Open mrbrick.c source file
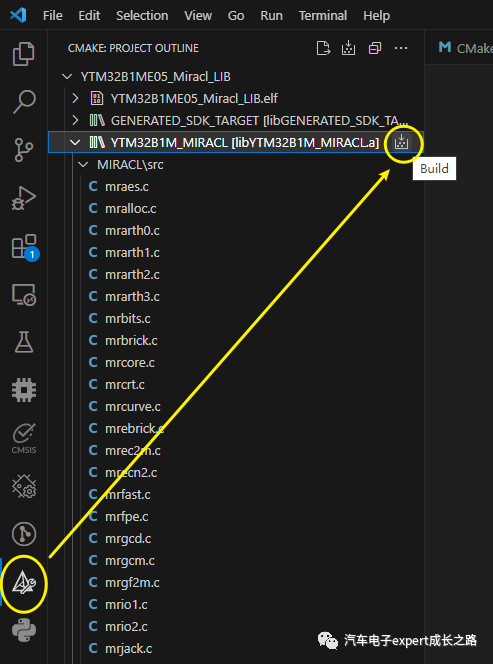493x664 pixels. [x=131, y=341]
